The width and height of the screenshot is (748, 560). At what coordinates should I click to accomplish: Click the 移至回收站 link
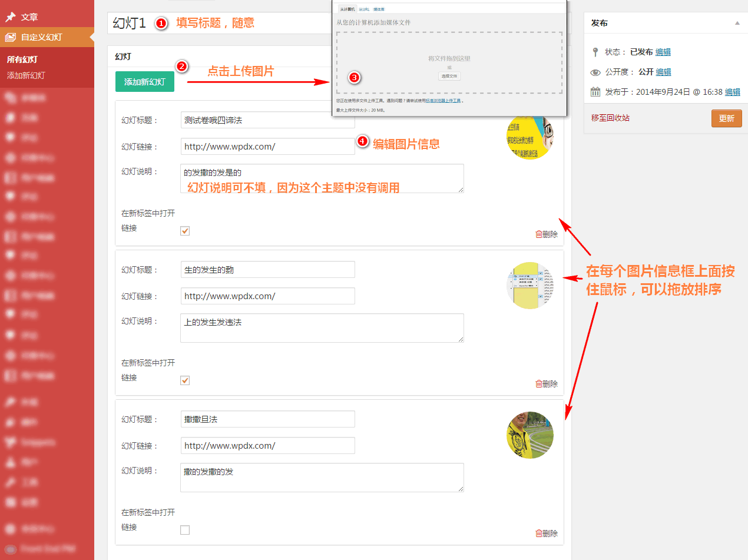pyautogui.click(x=610, y=118)
